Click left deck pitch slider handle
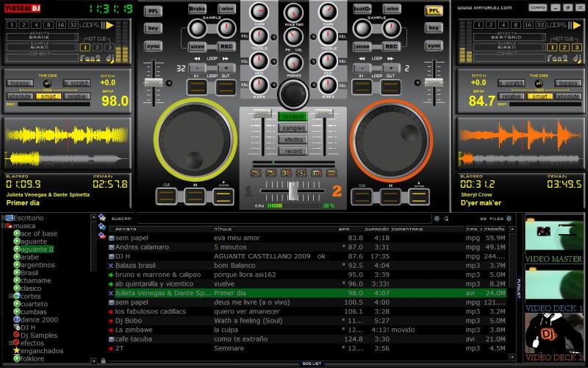 coord(154,83)
